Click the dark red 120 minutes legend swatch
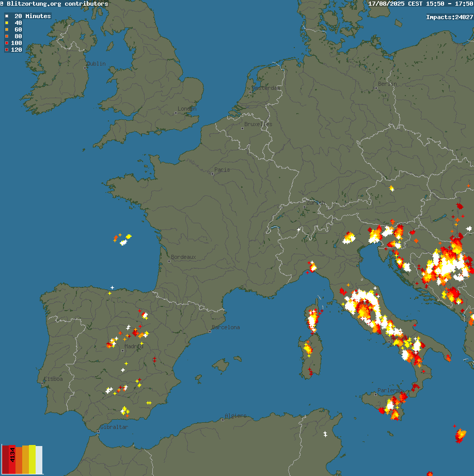Viewport: 474px width, 476px height. [7, 50]
